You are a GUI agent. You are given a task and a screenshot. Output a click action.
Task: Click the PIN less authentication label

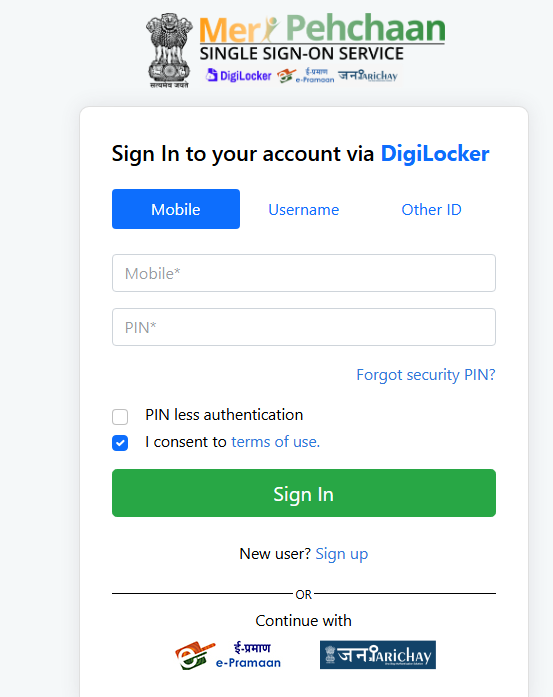tap(224, 415)
